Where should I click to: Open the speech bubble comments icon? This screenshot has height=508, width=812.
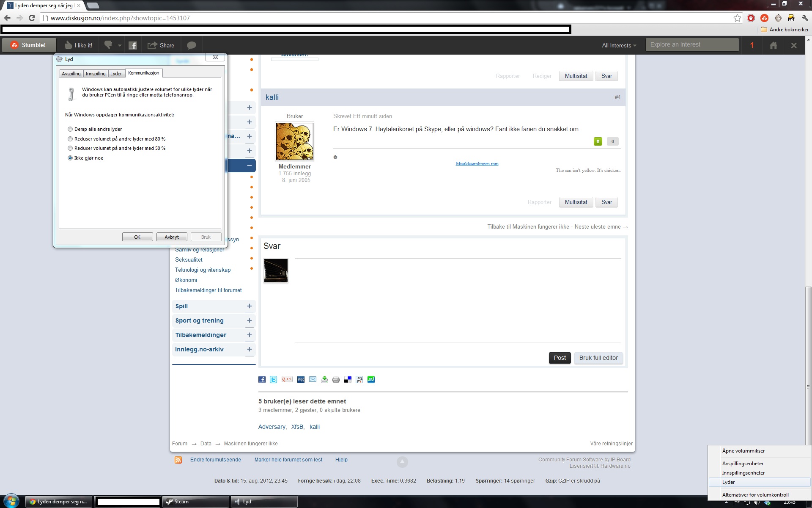(192, 45)
